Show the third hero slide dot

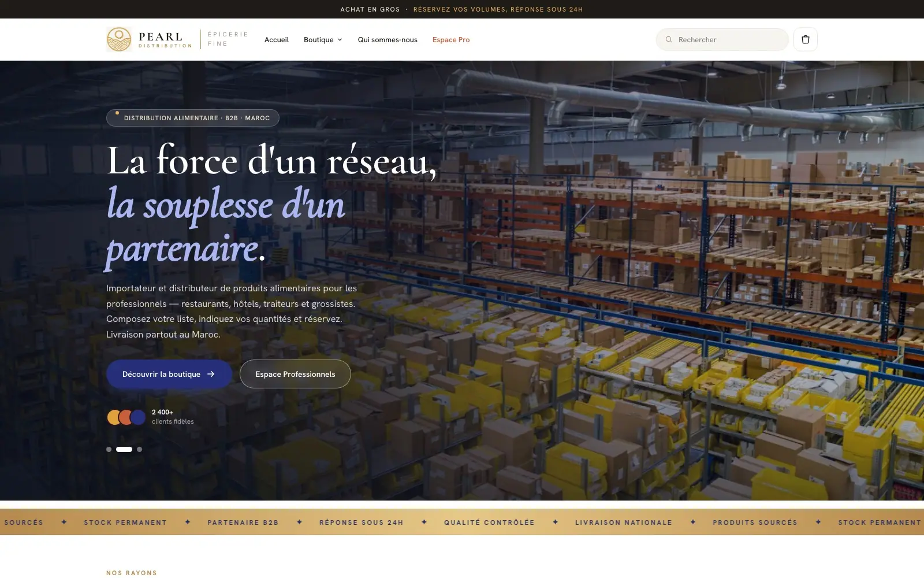tap(139, 449)
